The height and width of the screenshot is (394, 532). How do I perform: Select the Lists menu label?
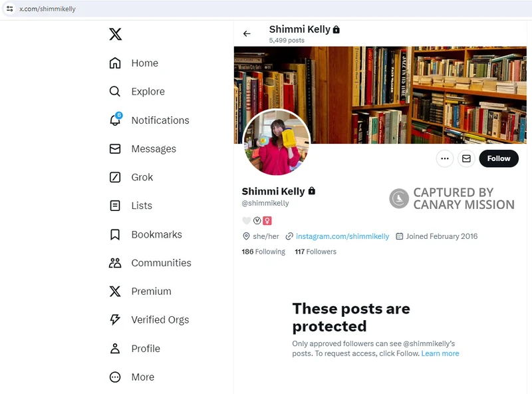tap(142, 206)
